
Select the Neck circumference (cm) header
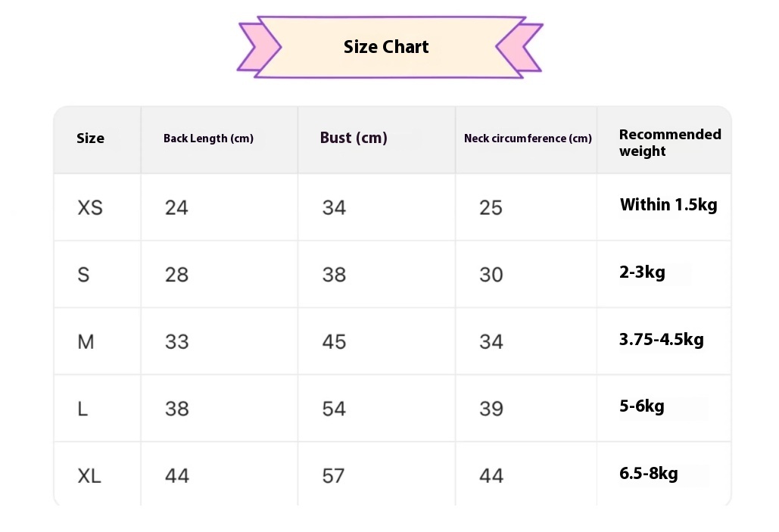click(528, 138)
